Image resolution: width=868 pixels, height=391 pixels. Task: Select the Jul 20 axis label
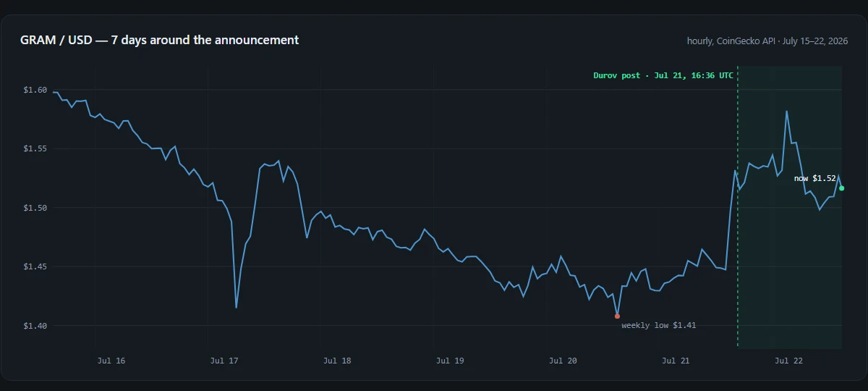[x=563, y=360]
